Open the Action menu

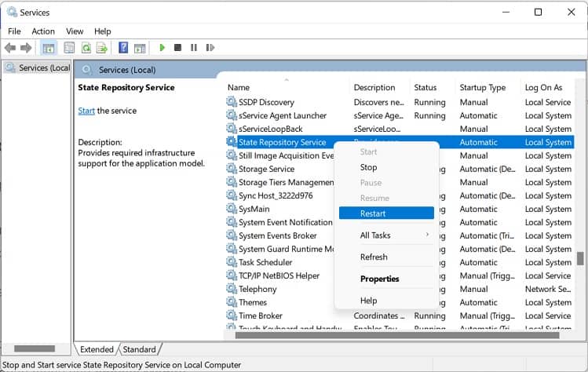pos(43,31)
